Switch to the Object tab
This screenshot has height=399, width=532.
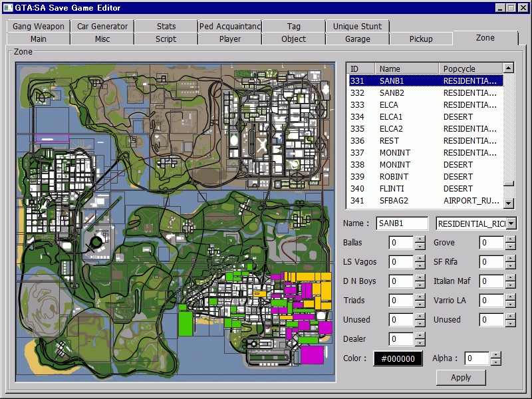pos(294,39)
